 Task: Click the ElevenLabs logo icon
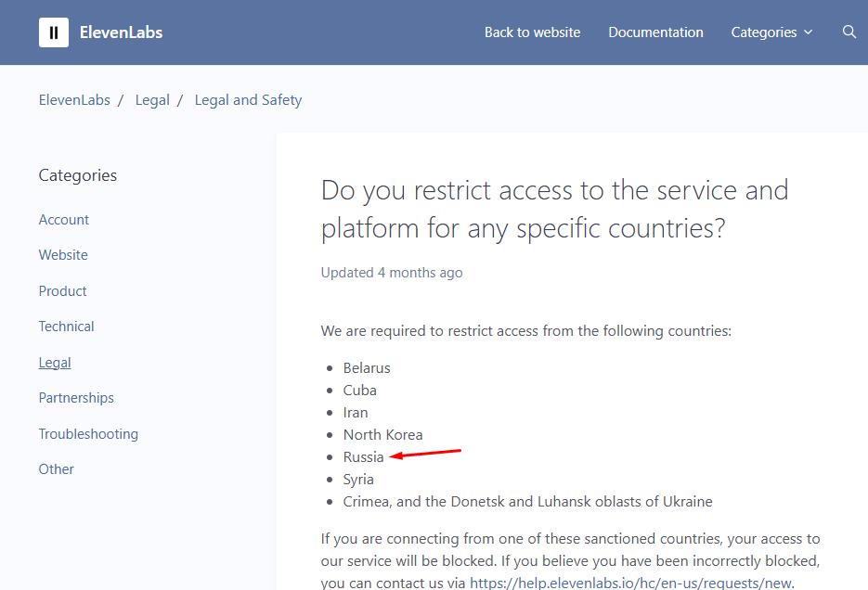[54, 32]
